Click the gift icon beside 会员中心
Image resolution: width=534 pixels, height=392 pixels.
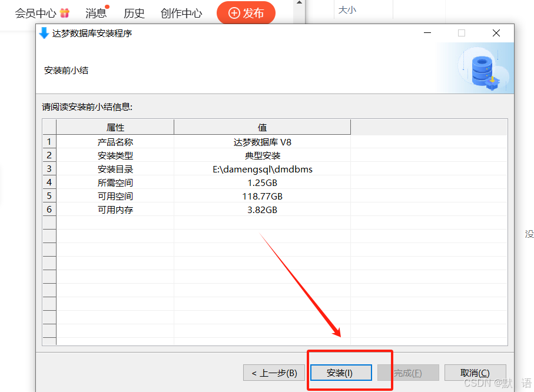point(64,13)
